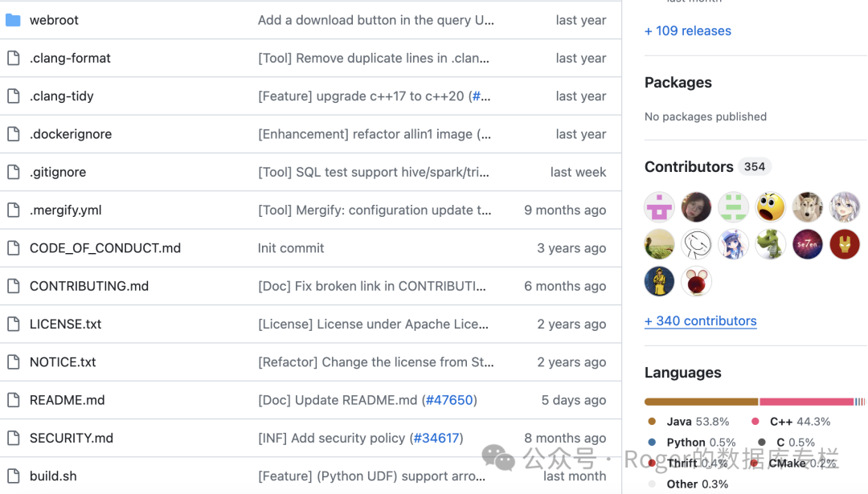The height and width of the screenshot is (494, 868).
Task: Open the Iron Man mask contributor avatar
Action: pos(845,244)
